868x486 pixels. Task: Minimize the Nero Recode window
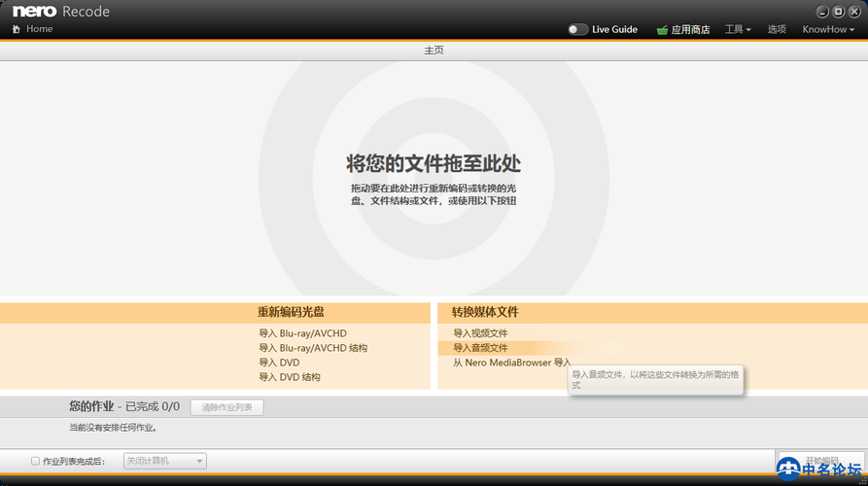tap(823, 12)
